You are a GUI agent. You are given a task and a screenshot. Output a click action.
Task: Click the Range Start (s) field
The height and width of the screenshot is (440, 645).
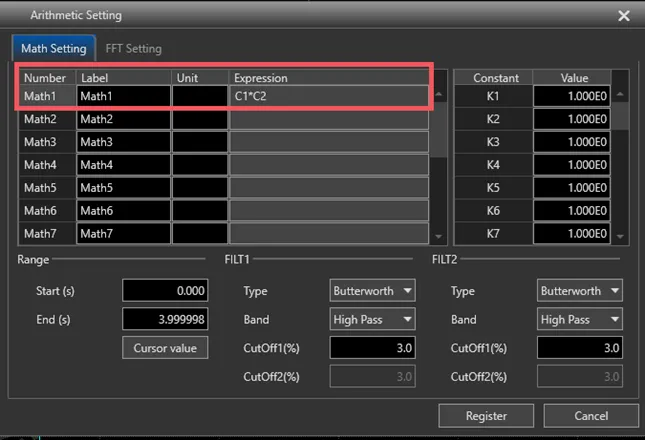(165, 291)
